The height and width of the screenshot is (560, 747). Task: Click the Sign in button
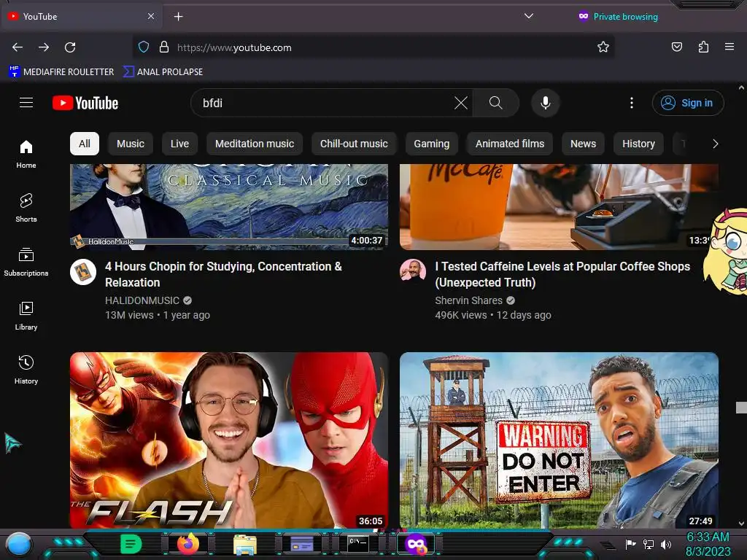688,103
